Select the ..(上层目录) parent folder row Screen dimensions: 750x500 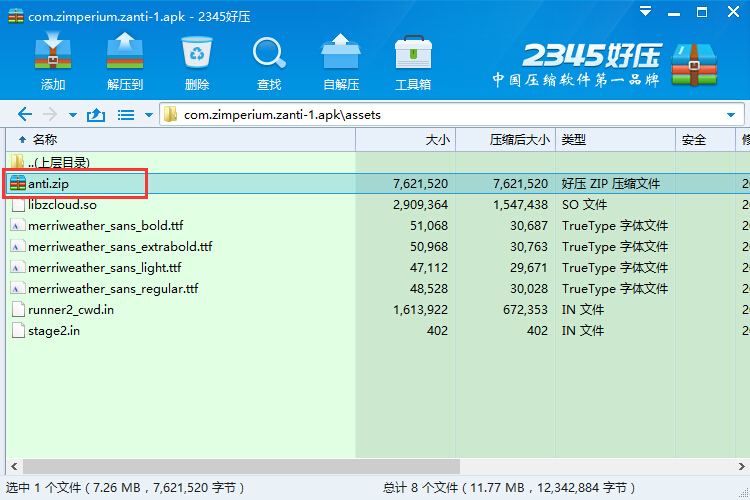coord(378,163)
